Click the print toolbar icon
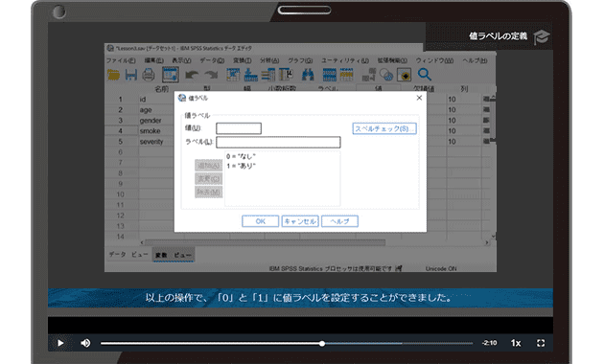The width and height of the screenshot is (604, 364). (149, 75)
